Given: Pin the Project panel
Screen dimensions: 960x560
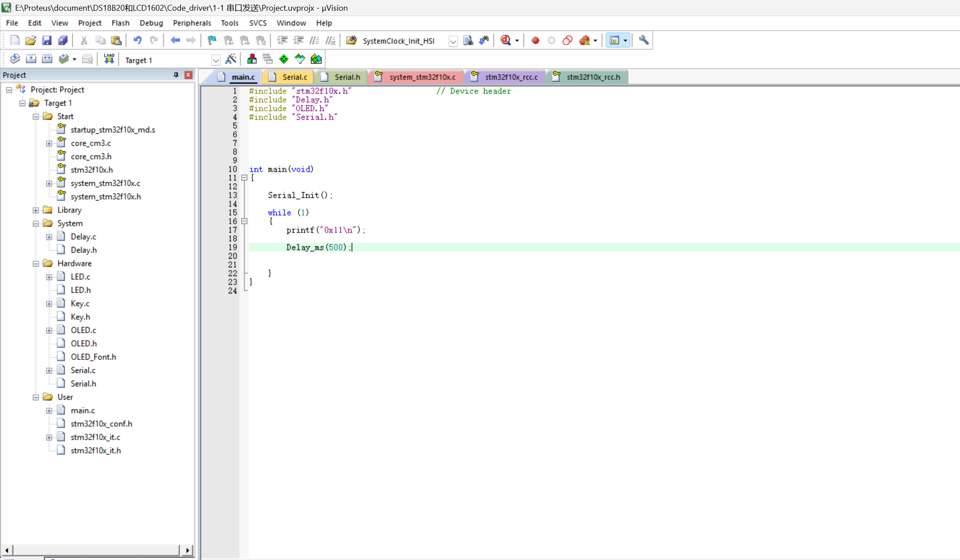Looking at the screenshot, I should [176, 75].
